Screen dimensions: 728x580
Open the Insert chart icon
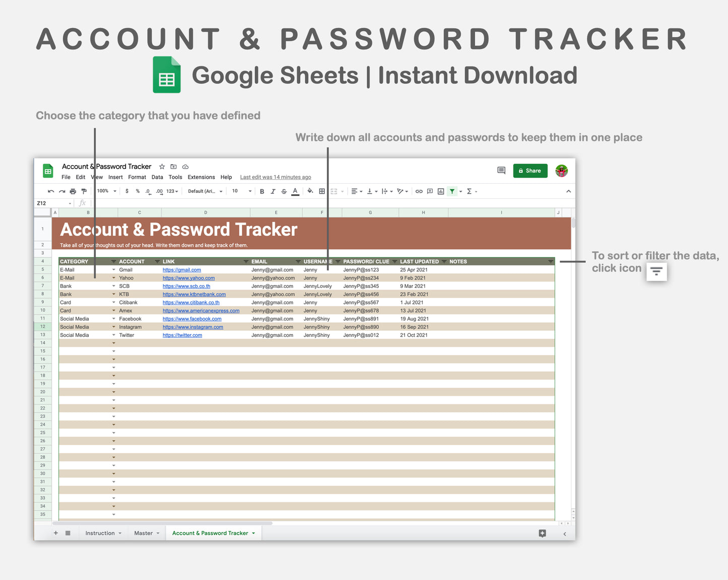click(x=441, y=191)
